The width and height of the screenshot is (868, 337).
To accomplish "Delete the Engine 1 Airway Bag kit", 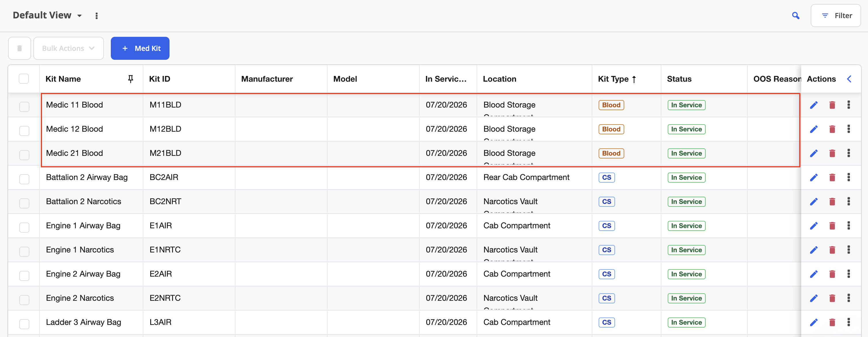I will (x=832, y=226).
